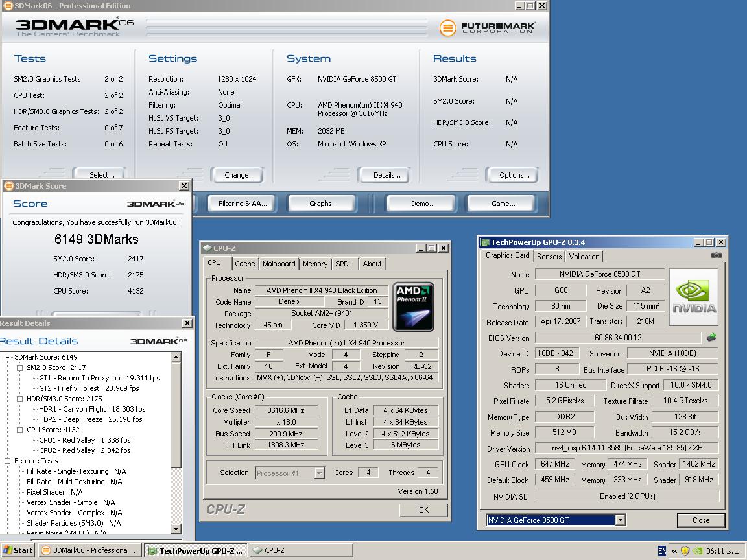The height and width of the screenshot is (560, 747).
Task: Collapse the 3DMark Score: 6149 tree node
Action: tap(8, 357)
